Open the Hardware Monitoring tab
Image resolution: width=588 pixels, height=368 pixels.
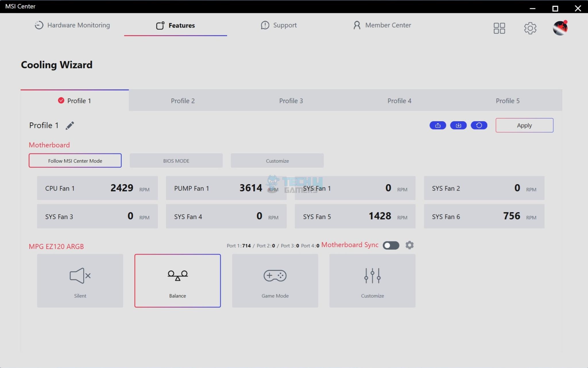pyautogui.click(x=72, y=25)
